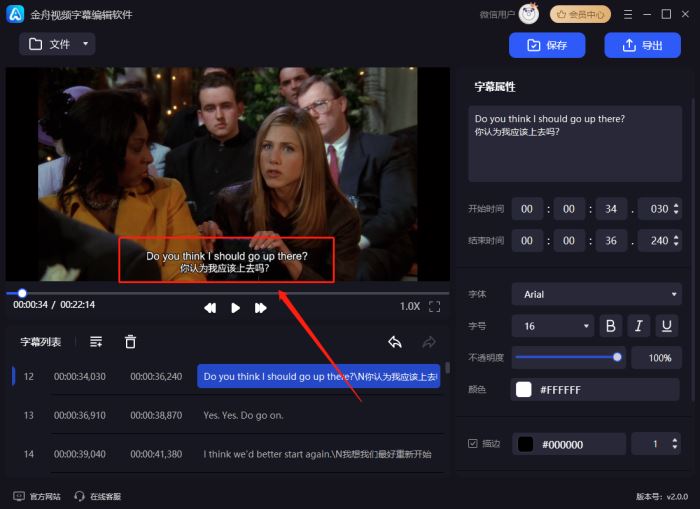Click the 导出 export button
The image size is (700, 509).
click(x=642, y=45)
